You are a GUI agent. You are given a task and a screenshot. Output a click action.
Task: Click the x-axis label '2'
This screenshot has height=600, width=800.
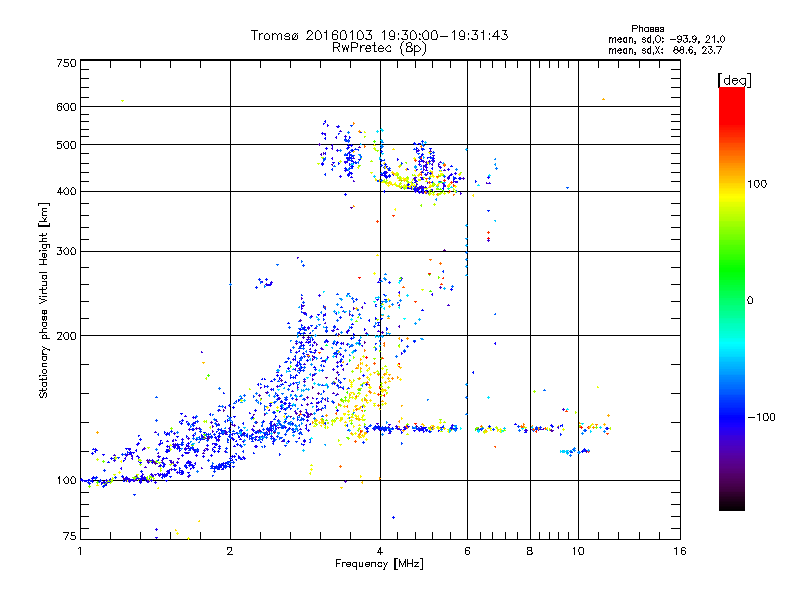click(x=230, y=551)
